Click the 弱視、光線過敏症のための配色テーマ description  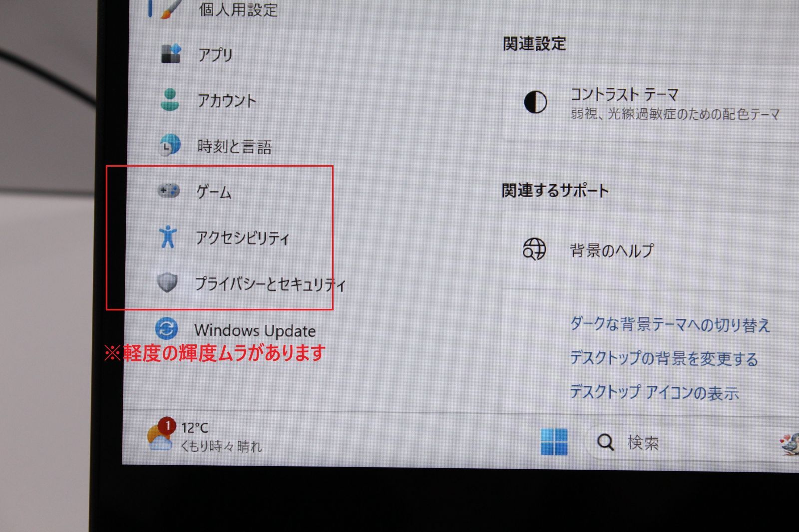675,114
